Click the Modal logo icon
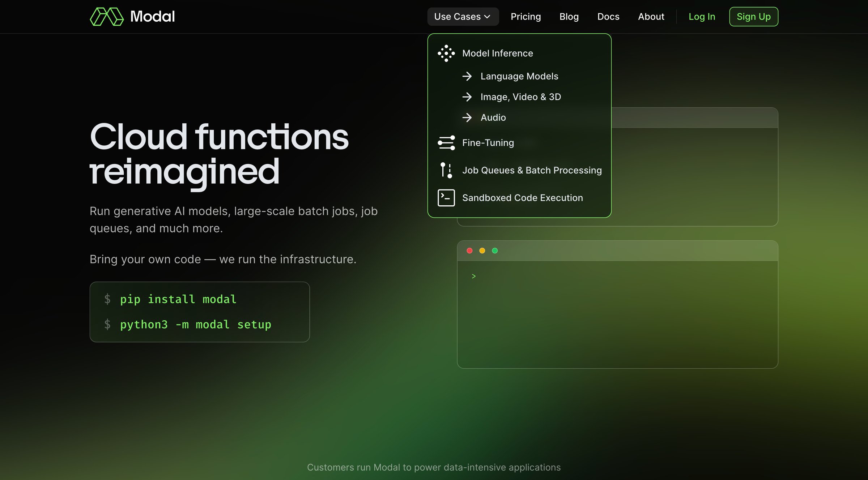The image size is (868, 480). point(107,17)
